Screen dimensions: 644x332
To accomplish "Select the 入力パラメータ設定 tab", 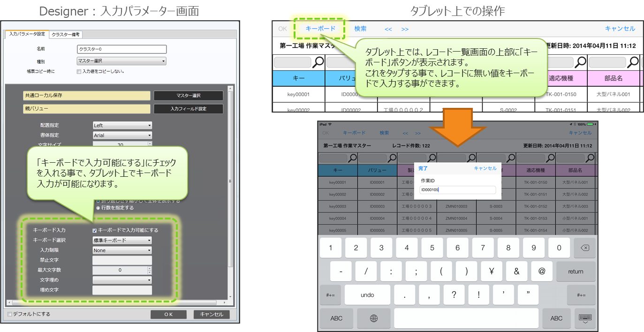I will (x=27, y=34).
